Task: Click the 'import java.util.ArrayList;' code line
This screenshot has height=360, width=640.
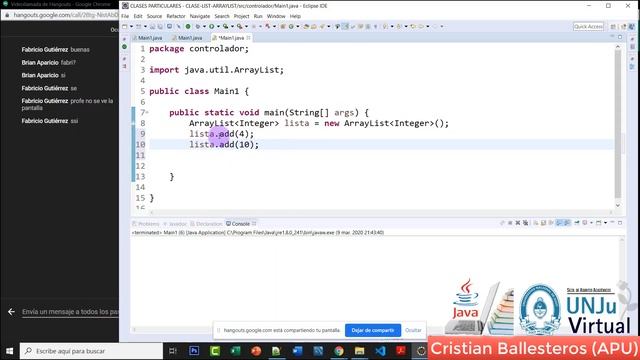Action: (216, 70)
